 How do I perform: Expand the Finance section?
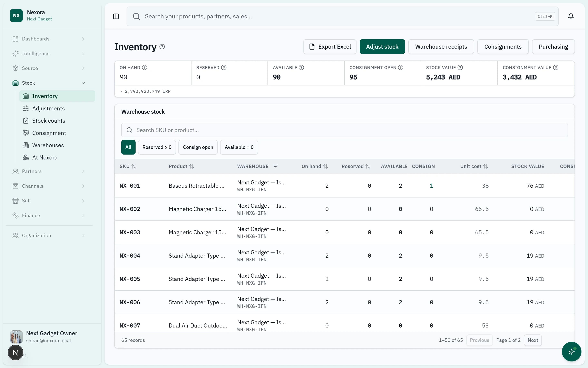(x=49, y=215)
